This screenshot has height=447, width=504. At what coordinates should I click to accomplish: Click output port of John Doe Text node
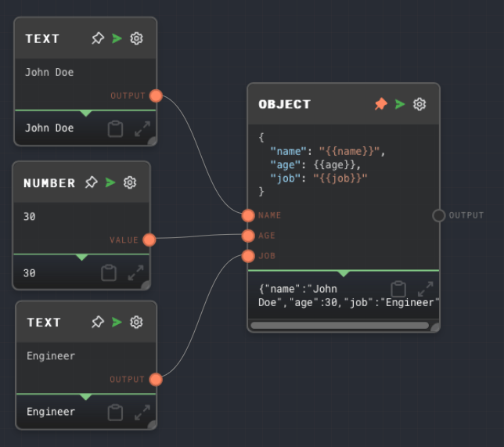[x=156, y=96]
